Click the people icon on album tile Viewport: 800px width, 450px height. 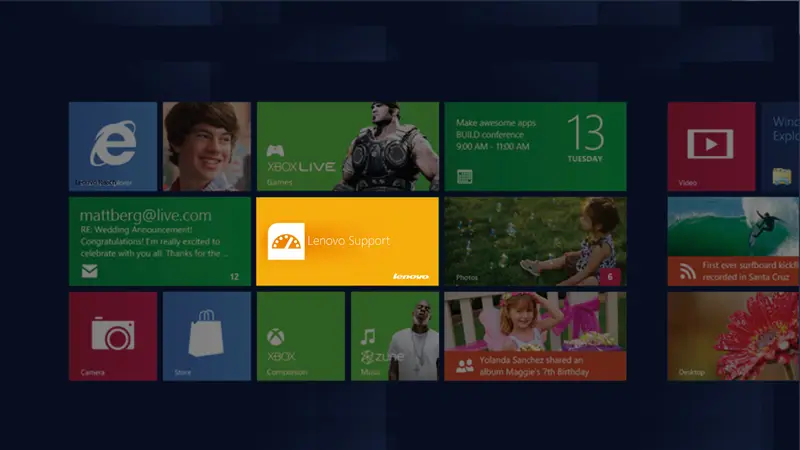464,366
